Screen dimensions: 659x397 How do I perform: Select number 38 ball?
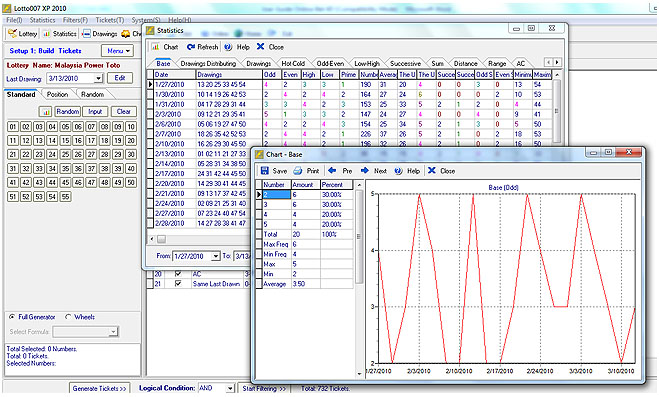coord(105,168)
